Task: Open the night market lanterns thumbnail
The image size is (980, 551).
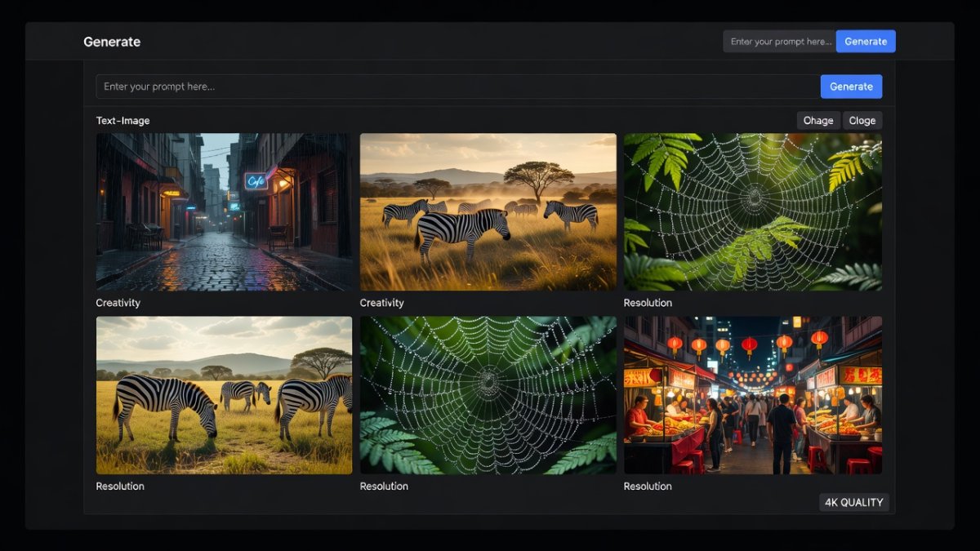Action: tap(753, 395)
